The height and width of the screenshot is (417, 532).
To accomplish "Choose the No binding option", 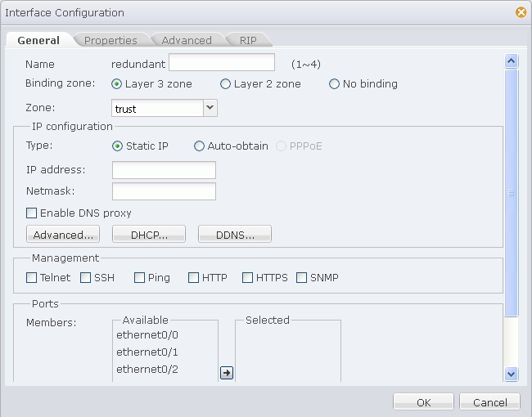I will point(334,84).
